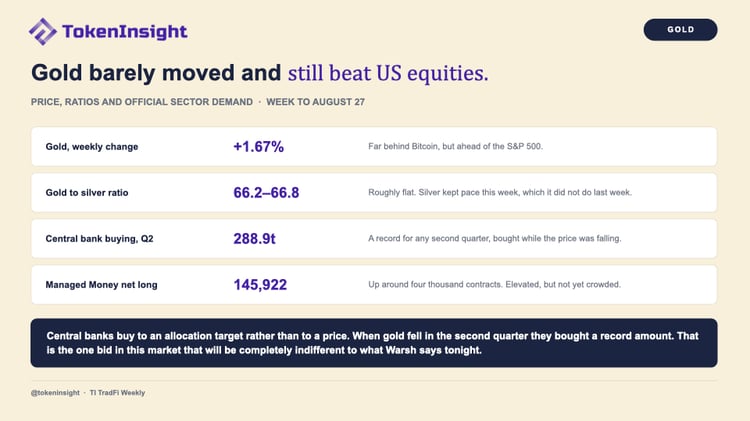Click the 'Roughly flat. Silver kept pace' note
The width and height of the screenshot is (750, 421).
point(500,192)
